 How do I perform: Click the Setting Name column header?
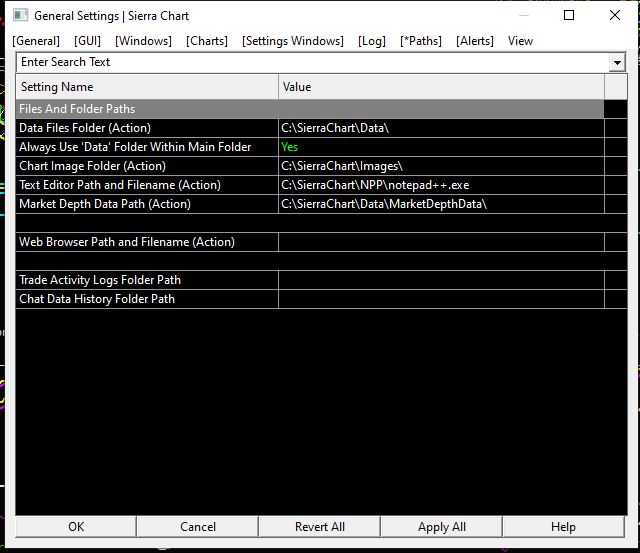[x=147, y=87]
